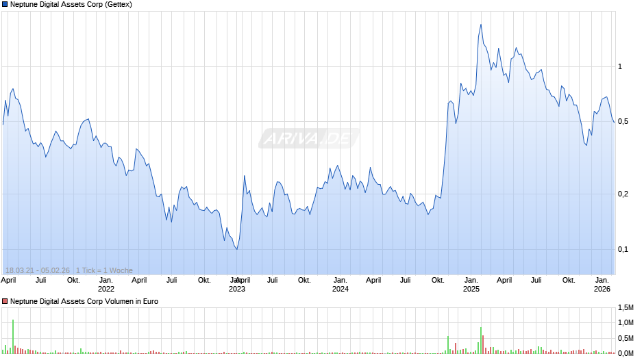Click the '1 Tick = 1 Woche' note
Screen dimensions: 644x360
104,270
